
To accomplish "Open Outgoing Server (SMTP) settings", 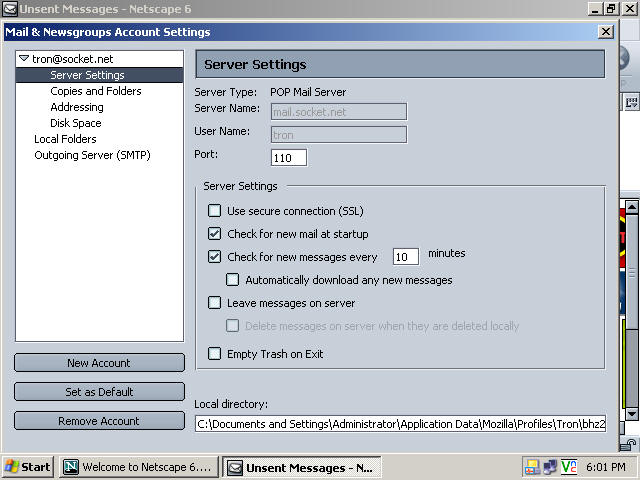I will 93,155.
